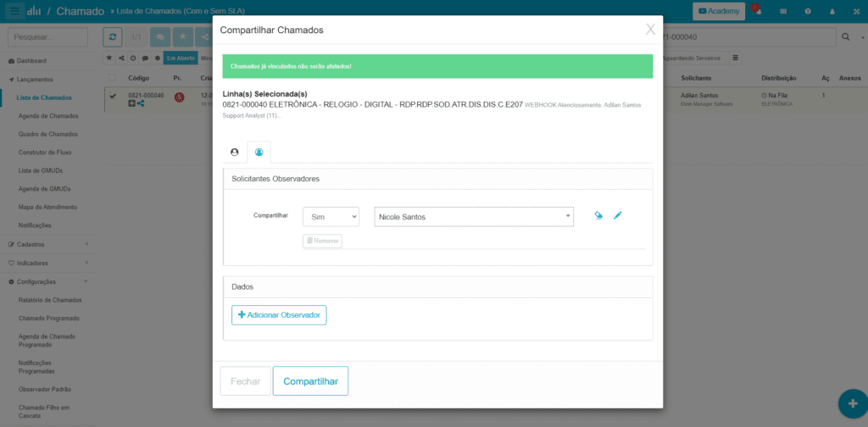
Task: Click the Compartilhar button
Action: [310, 381]
